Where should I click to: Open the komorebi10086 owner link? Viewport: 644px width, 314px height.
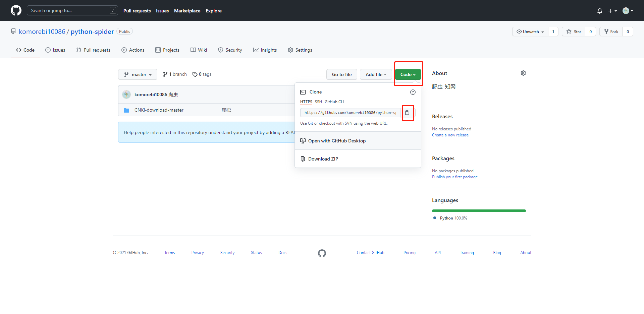[42, 32]
